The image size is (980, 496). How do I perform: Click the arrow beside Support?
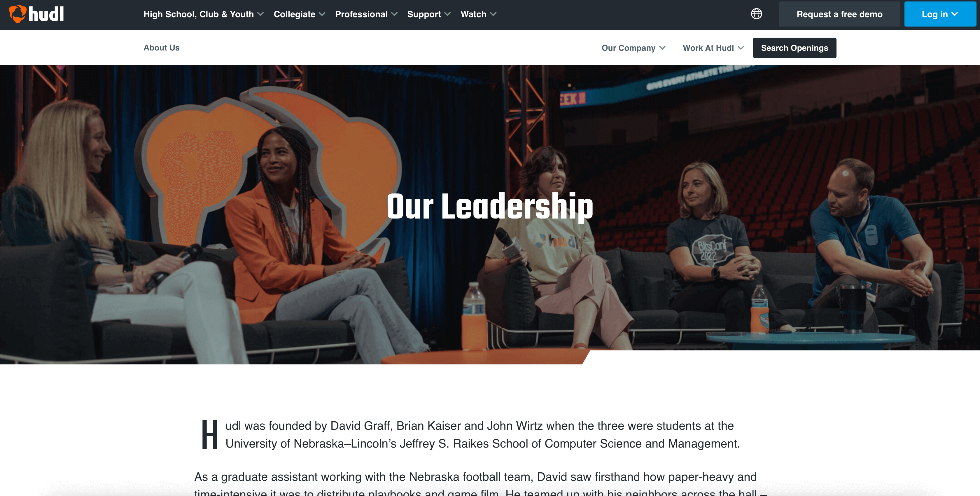[x=448, y=14]
